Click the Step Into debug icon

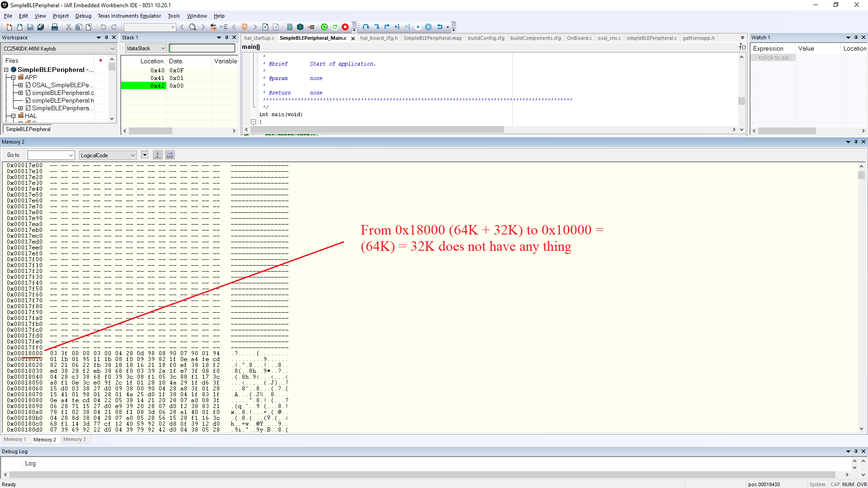click(377, 27)
